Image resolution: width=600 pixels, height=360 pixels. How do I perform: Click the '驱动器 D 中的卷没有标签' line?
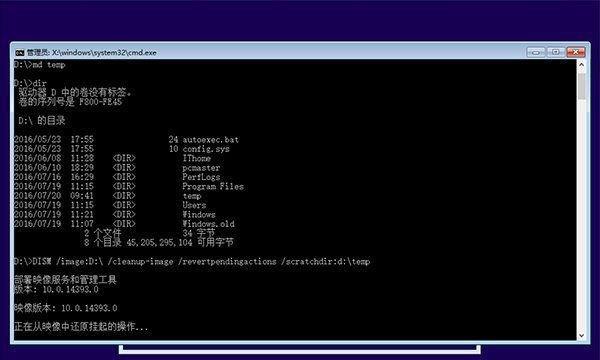(x=75, y=92)
